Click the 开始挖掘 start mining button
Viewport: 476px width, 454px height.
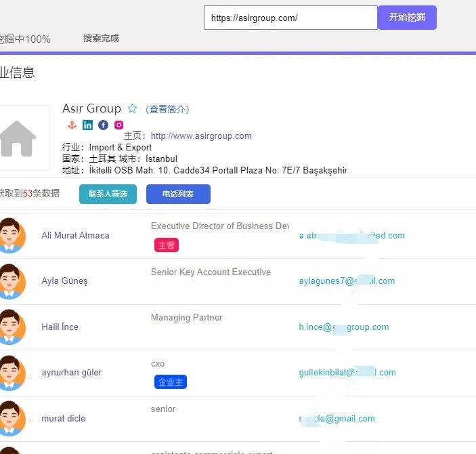[407, 18]
